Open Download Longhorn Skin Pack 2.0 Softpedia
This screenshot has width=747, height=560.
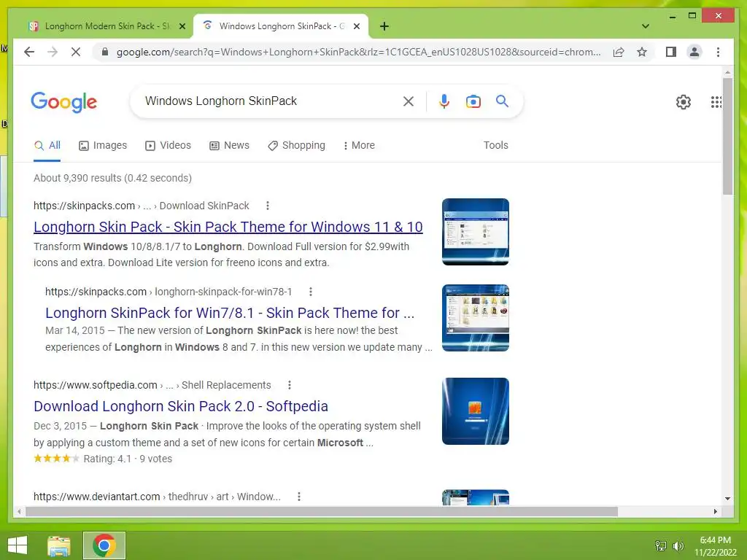pos(181,406)
